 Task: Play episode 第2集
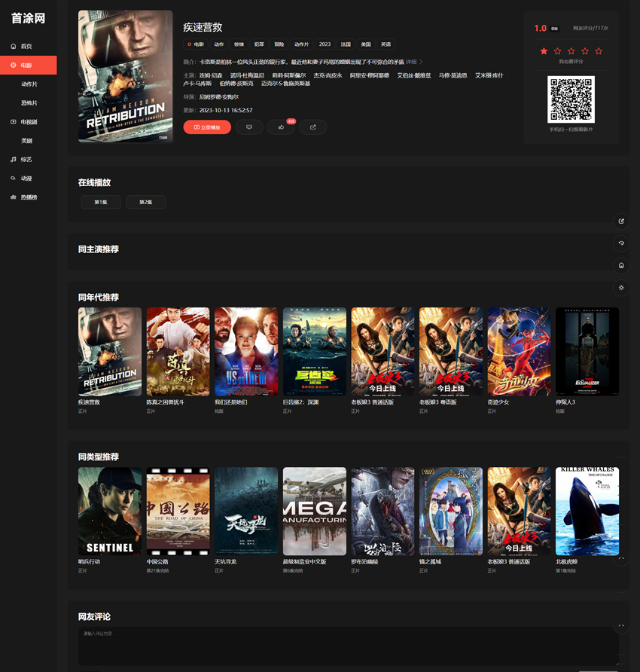[145, 202]
